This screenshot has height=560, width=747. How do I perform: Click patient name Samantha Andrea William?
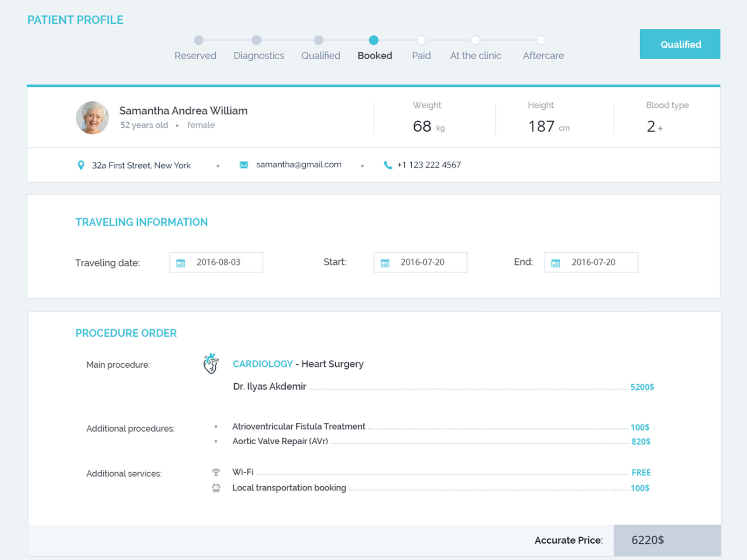183,111
